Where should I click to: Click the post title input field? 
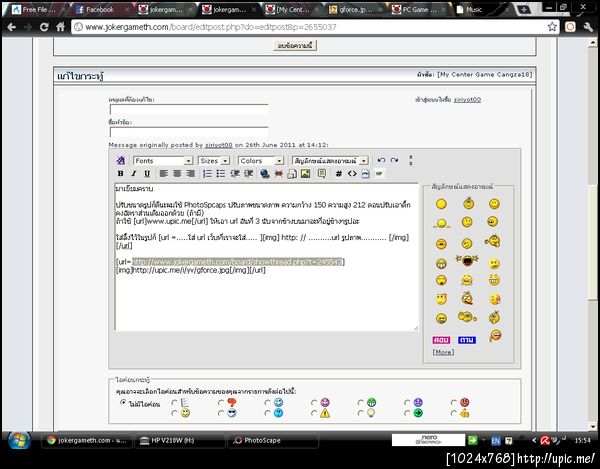click(x=189, y=132)
